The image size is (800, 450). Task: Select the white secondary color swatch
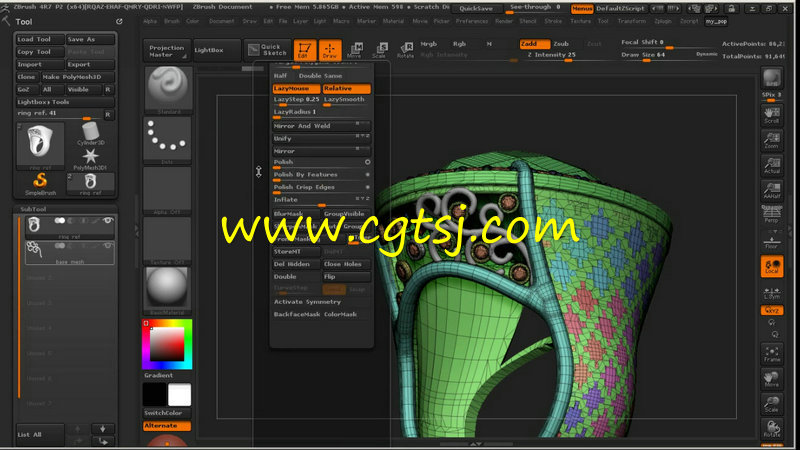click(x=179, y=394)
